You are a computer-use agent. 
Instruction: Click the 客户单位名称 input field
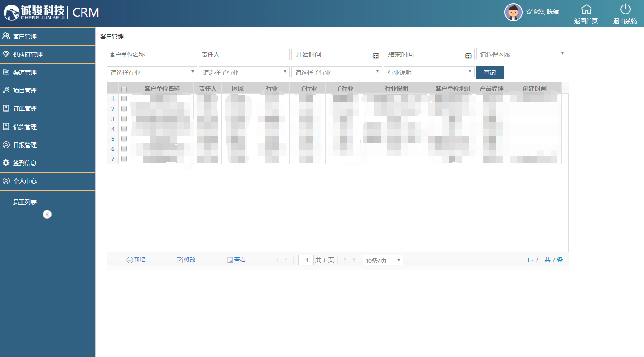point(152,54)
